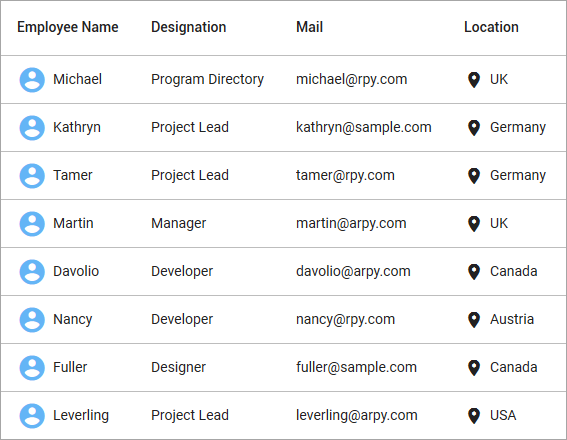The width and height of the screenshot is (567, 440).
Task: Select Tamer's user avatar icon
Action: (x=32, y=176)
